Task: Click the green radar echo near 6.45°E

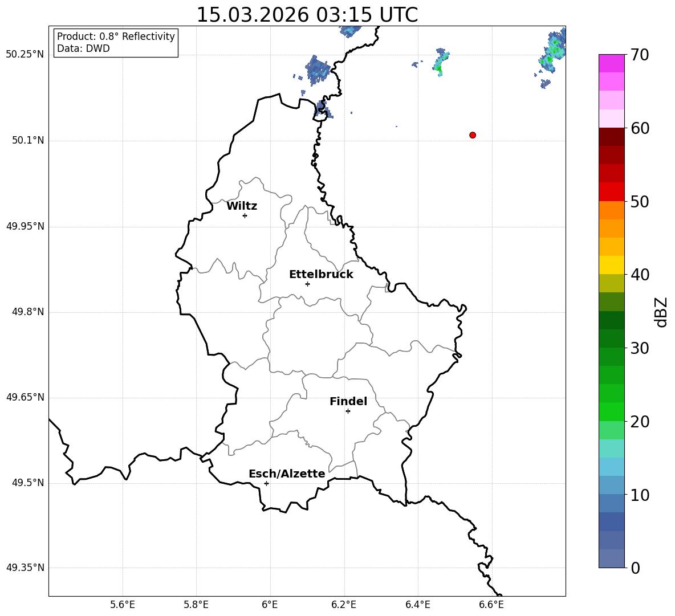Action: tap(440, 62)
